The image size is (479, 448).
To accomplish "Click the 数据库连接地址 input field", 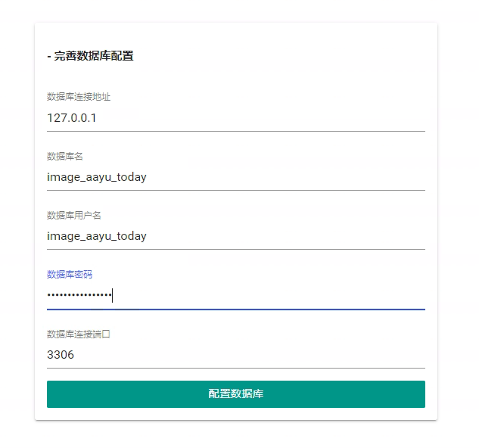I will 235,118.
